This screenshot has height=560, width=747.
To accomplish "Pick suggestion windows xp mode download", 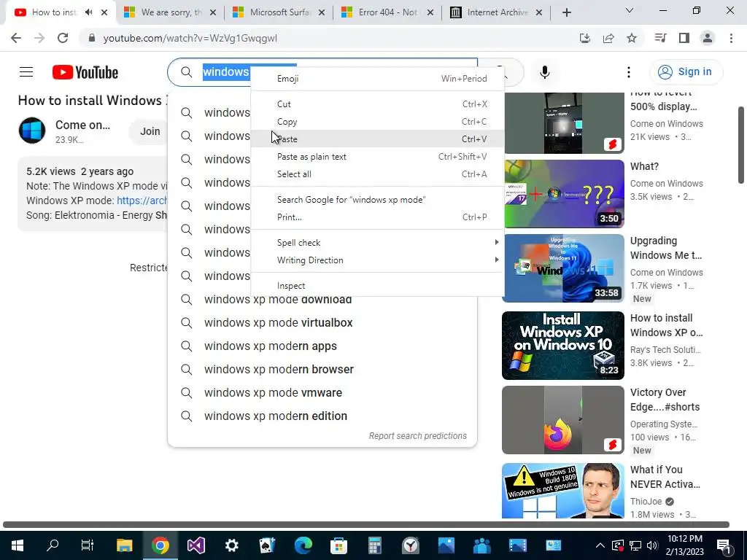I will pos(322,300).
